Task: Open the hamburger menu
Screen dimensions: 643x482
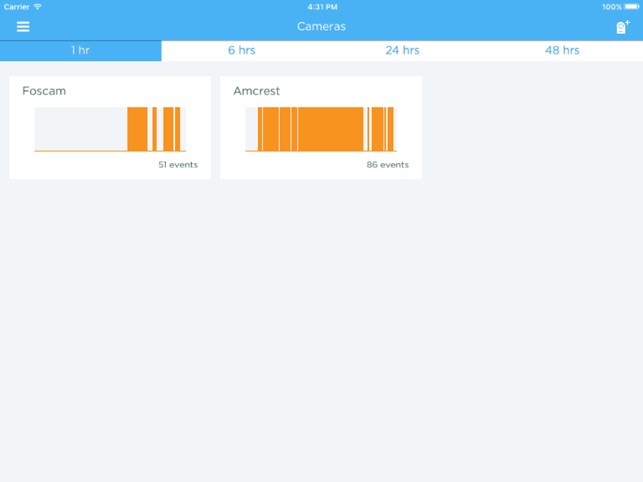Action: (23, 27)
